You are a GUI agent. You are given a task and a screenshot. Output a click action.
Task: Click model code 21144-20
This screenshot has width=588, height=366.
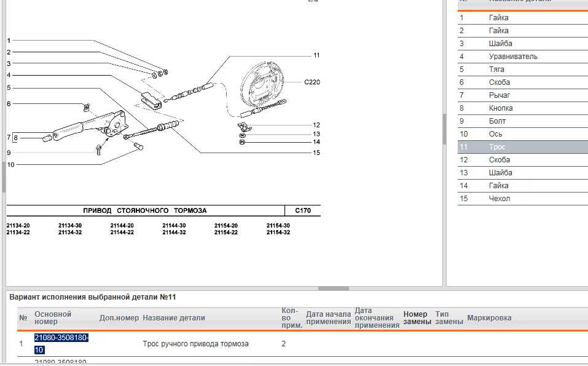click(122, 226)
